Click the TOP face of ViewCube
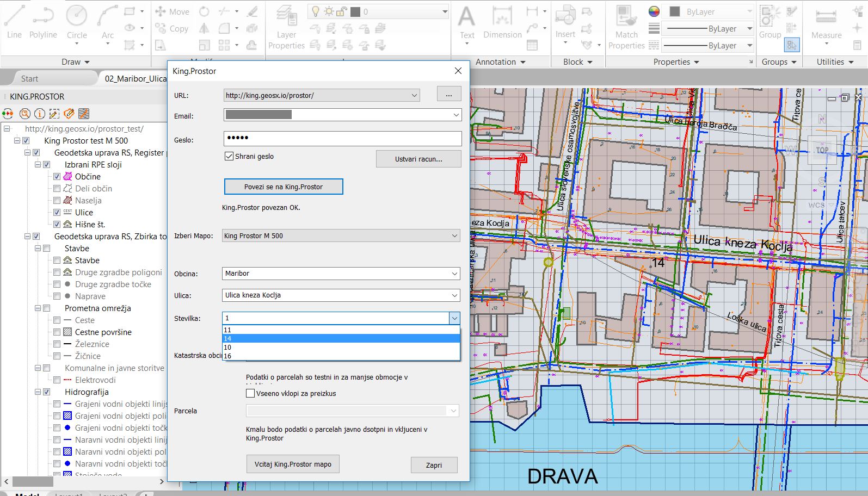The image size is (868, 496). 822,150
